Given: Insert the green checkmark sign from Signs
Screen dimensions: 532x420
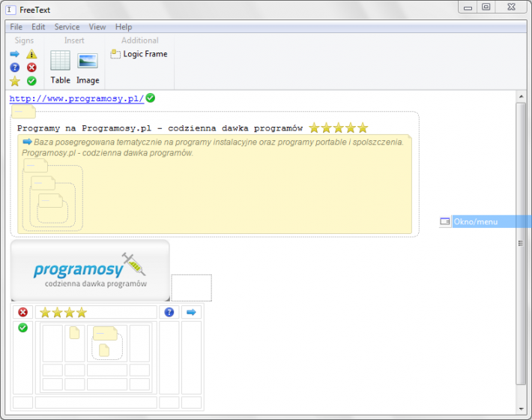Looking at the screenshot, I should 31,81.
